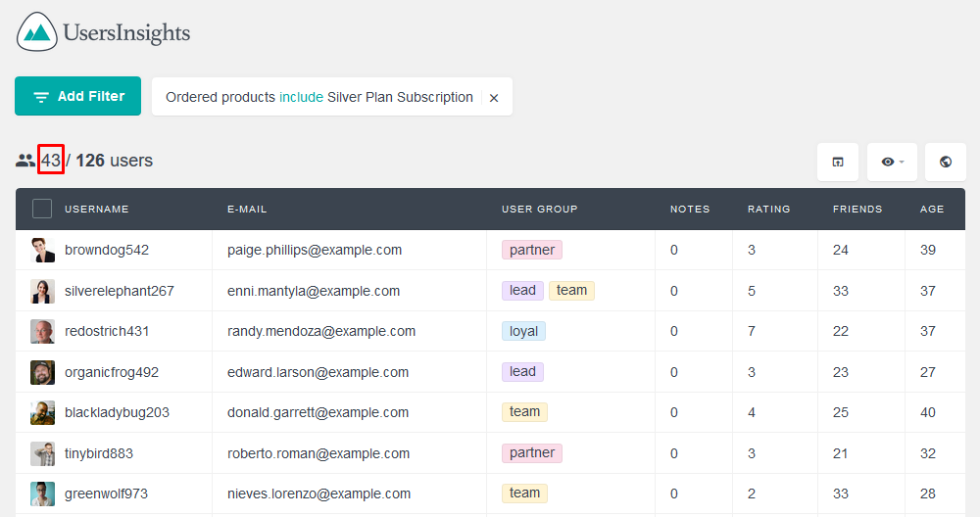Sort by the Age column header
The width and height of the screenshot is (980, 517).
(932, 210)
